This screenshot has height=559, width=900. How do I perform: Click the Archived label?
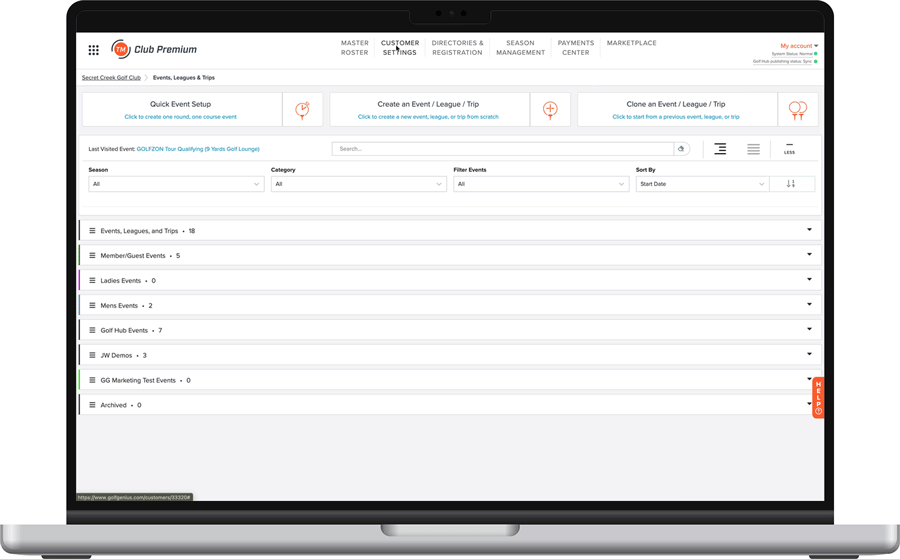tap(114, 405)
